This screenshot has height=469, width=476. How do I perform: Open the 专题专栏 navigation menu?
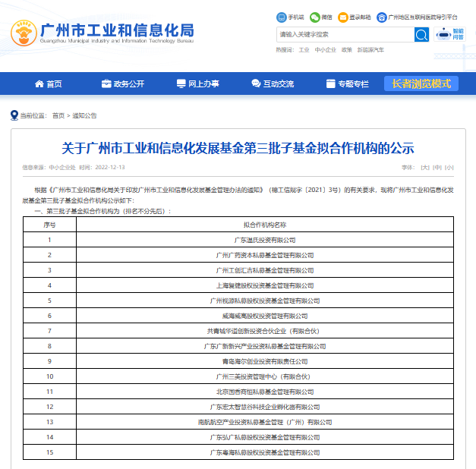point(353,83)
